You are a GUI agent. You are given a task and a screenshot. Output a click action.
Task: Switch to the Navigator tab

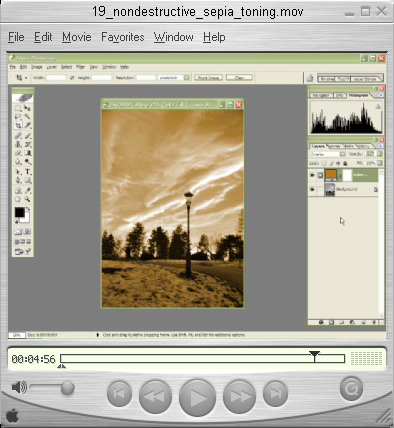[321, 95]
